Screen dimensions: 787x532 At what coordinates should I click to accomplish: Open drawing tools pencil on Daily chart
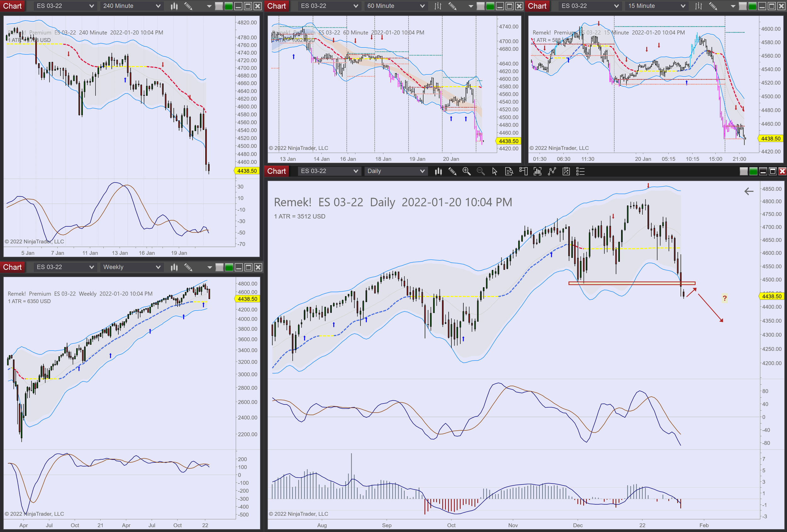pos(452,171)
